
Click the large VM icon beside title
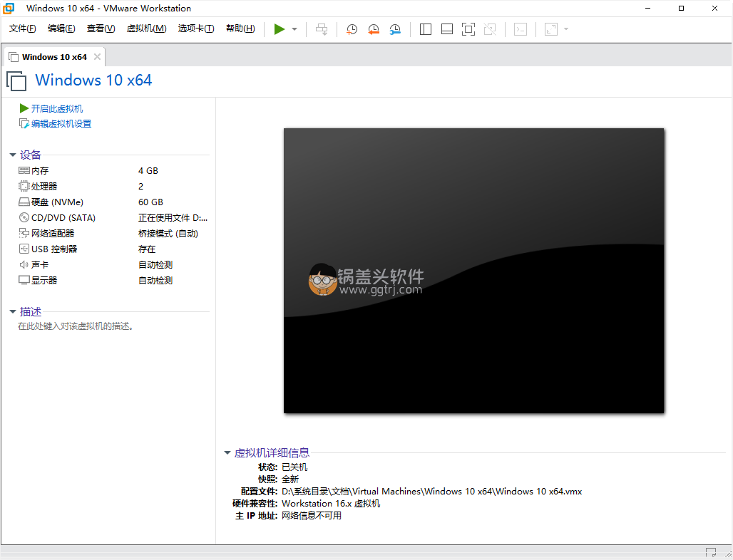point(16,81)
